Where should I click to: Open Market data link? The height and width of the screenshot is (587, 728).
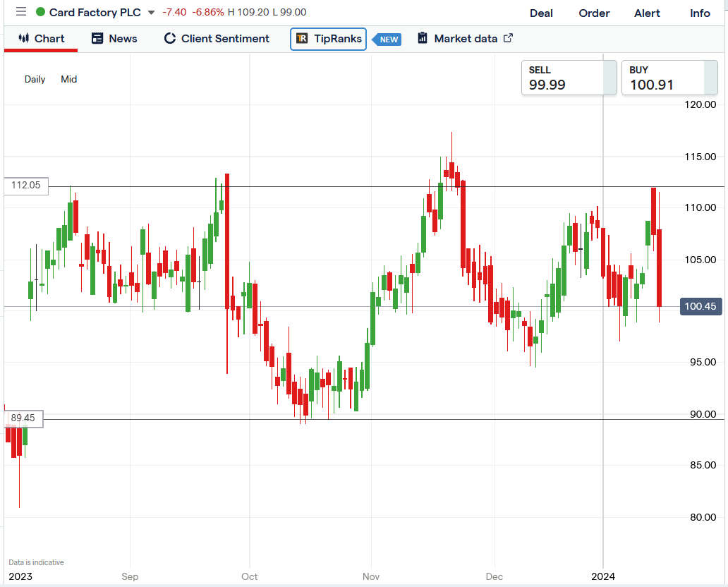(x=465, y=39)
